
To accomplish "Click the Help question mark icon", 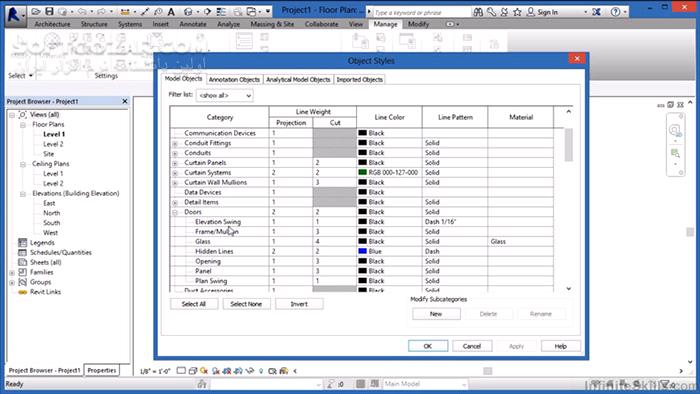I will coord(616,12).
